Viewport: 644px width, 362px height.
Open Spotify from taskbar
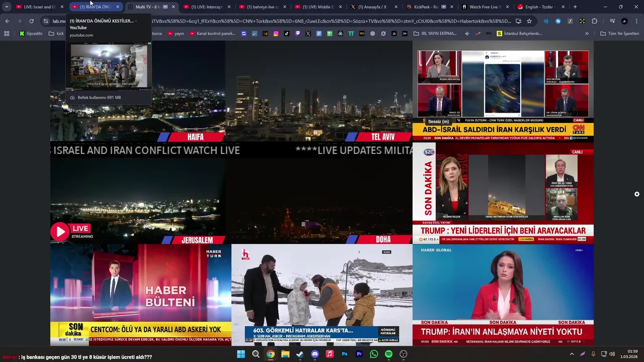pos(388,354)
